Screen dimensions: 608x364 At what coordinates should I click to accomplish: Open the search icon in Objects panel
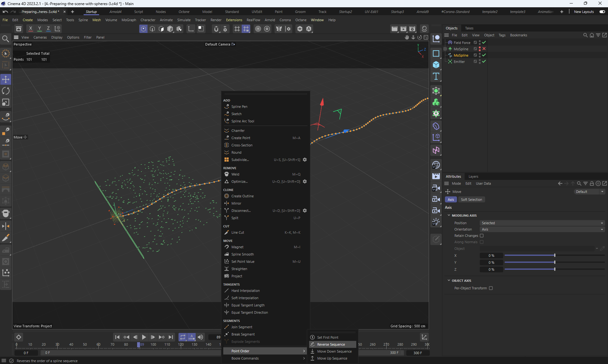pos(585,35)
